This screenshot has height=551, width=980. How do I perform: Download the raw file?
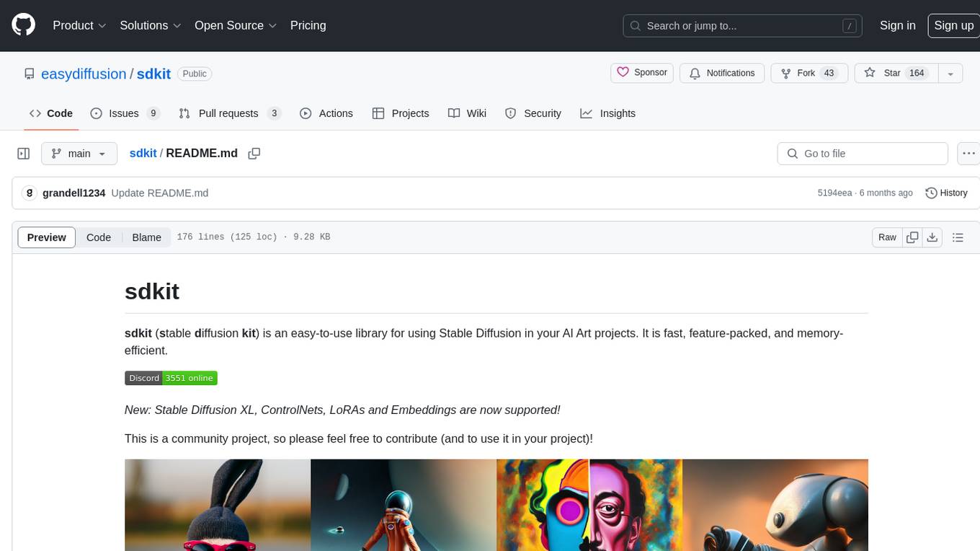pos(932,237)
